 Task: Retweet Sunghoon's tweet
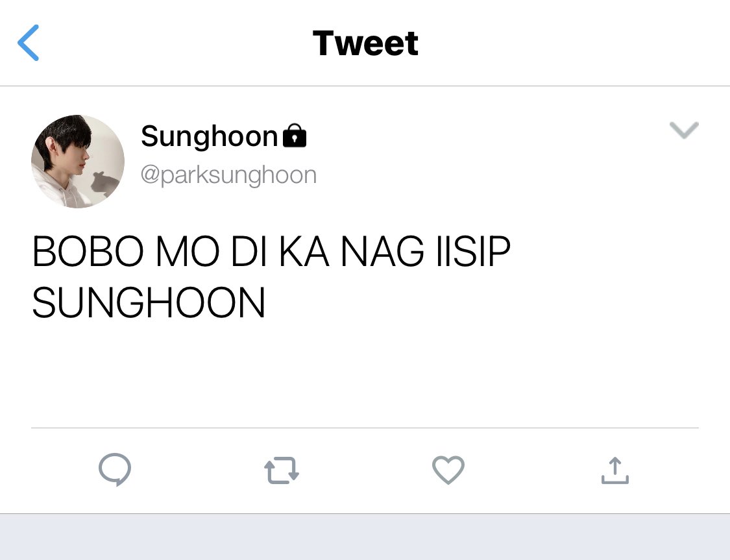(x=282, y=470)
